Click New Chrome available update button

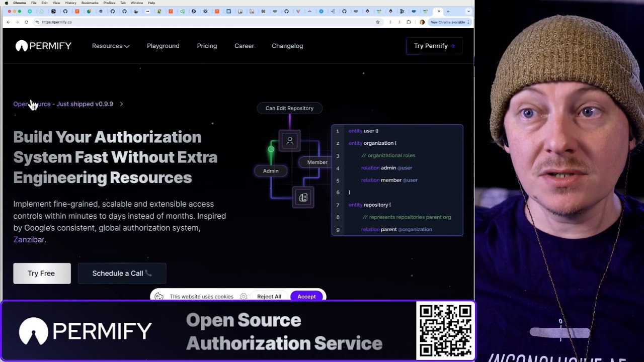(450, 22)
